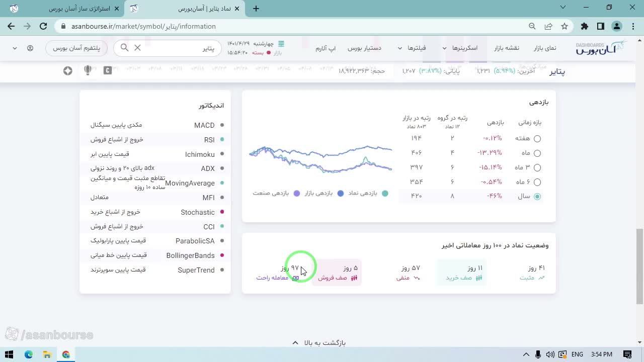
Task: Toggle Chrome side panel icon
Action: tap(601, 26)
